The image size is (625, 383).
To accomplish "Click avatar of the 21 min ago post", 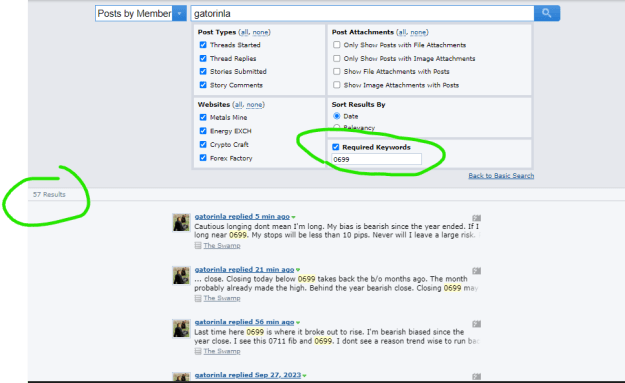I will (x=181, y=275).
